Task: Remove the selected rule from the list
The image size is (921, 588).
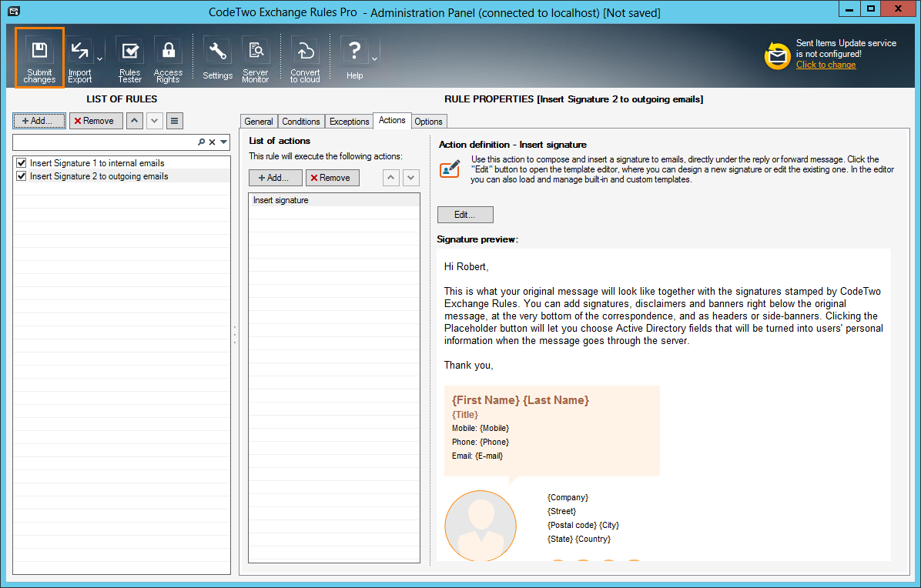Action: 95,121
